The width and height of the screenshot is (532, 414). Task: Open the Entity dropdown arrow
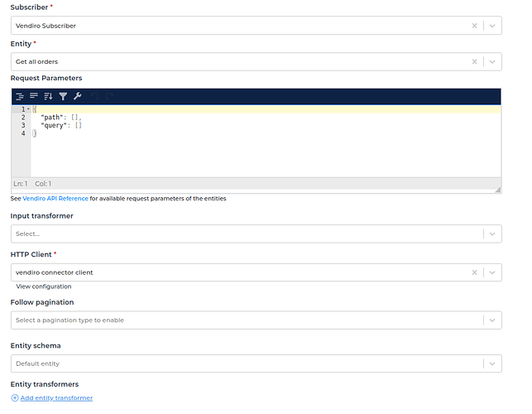coord(492,61)
